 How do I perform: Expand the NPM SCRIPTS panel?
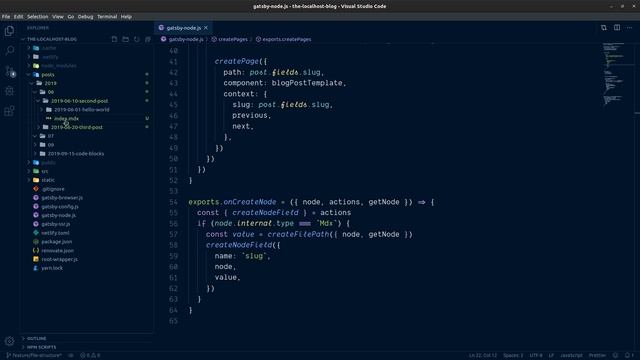(42, 347)
